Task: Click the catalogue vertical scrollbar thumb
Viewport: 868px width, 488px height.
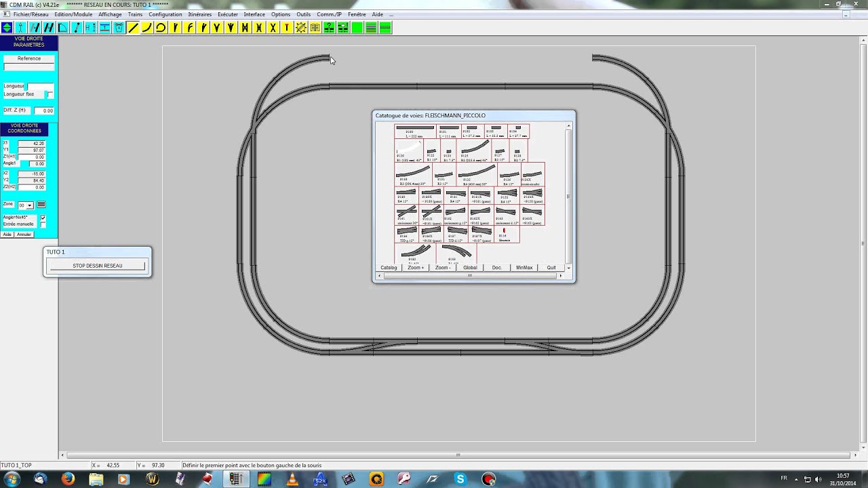Action: pos(568,197)
